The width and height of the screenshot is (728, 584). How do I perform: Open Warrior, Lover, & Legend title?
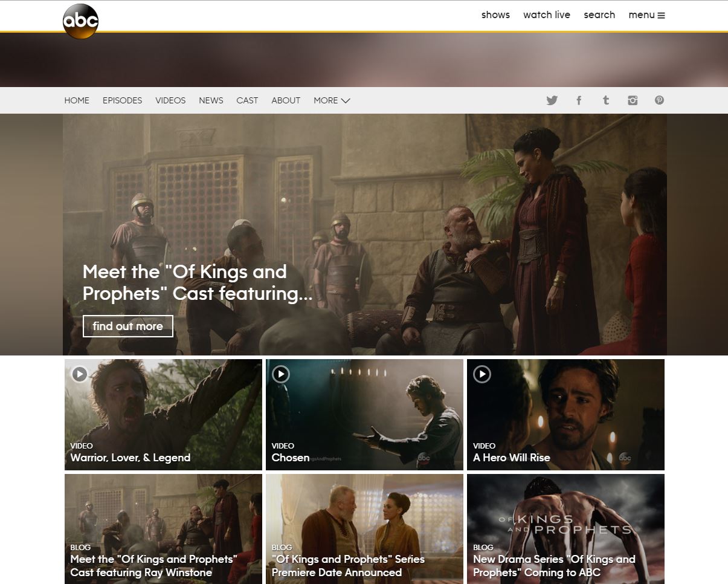click(130, 458)
